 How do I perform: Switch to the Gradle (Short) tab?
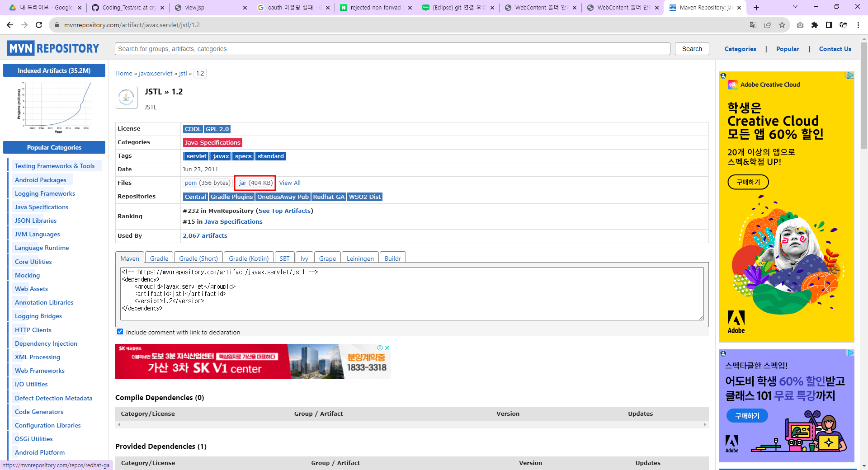coord(198,258)
